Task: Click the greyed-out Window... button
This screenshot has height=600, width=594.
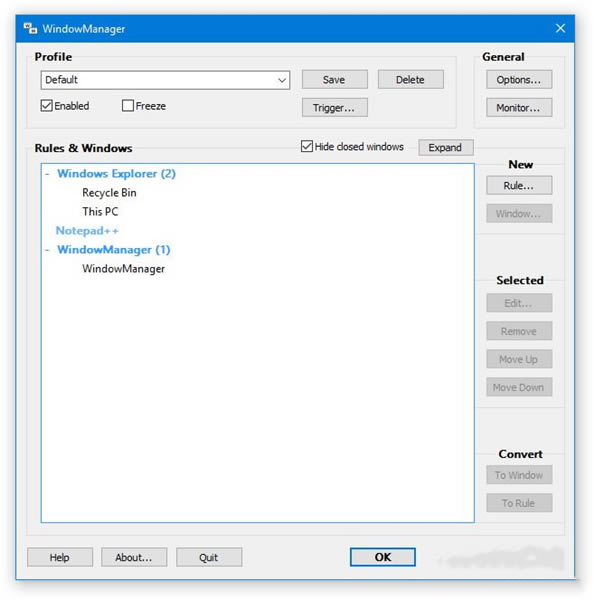Action: pyautogui.click(x=519, y=214)
